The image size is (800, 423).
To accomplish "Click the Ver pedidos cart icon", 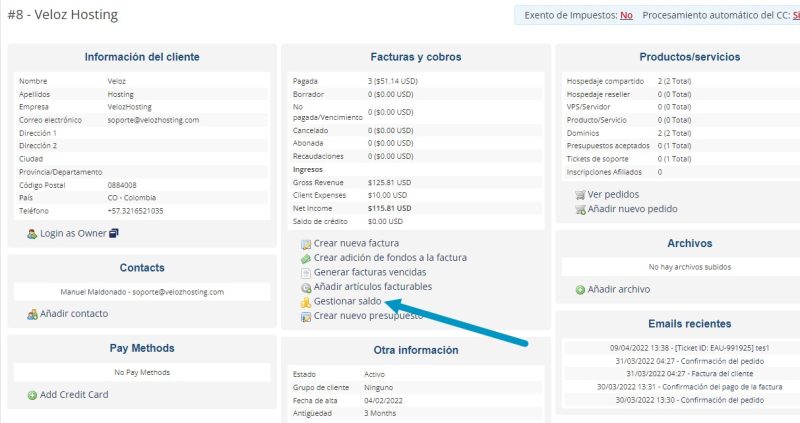I will pyautogui.click(x=580, y=195).
